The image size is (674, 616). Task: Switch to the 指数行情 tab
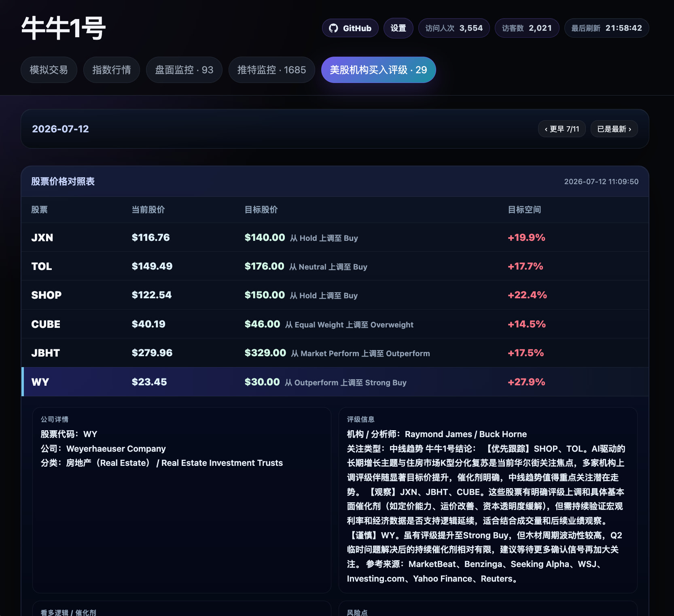(112, 70)
